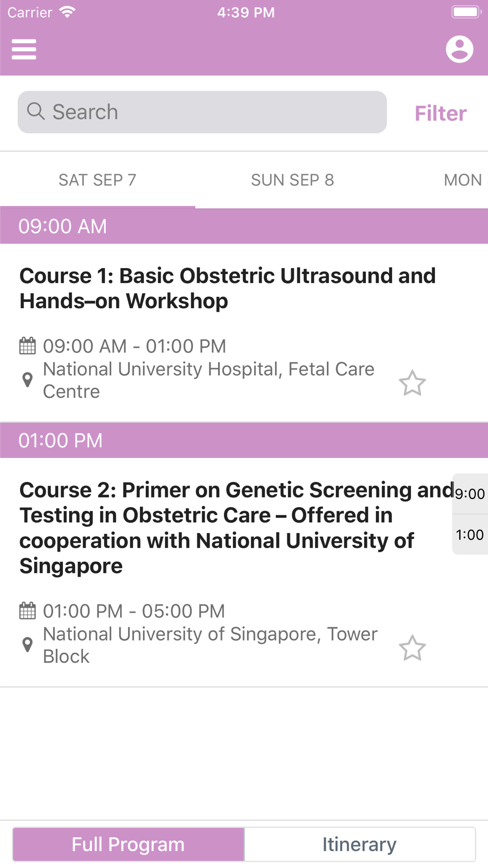Screen dimensions: 488x868
Task: Switch to the MON date tab
Action: point(463,180)
